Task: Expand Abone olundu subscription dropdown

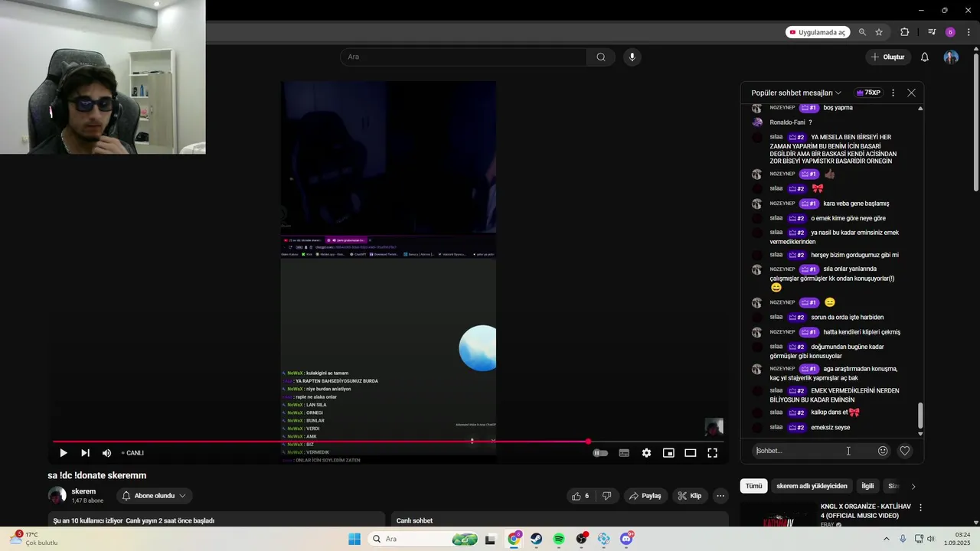Action: 154,496
